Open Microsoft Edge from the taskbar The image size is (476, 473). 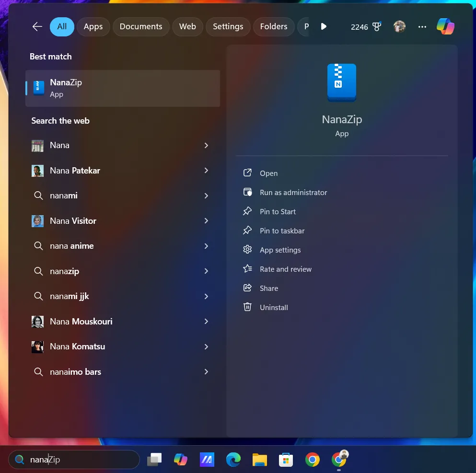[x=233, y=460]
